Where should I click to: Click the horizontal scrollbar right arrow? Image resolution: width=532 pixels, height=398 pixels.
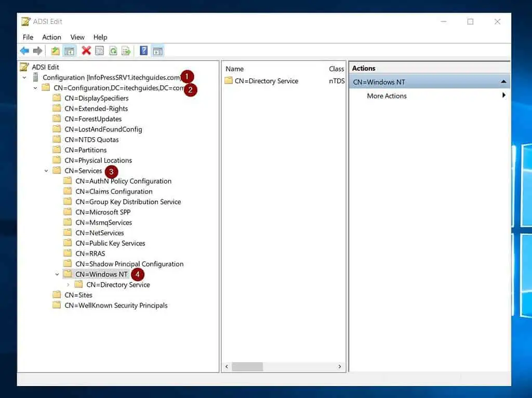(340, 366)
